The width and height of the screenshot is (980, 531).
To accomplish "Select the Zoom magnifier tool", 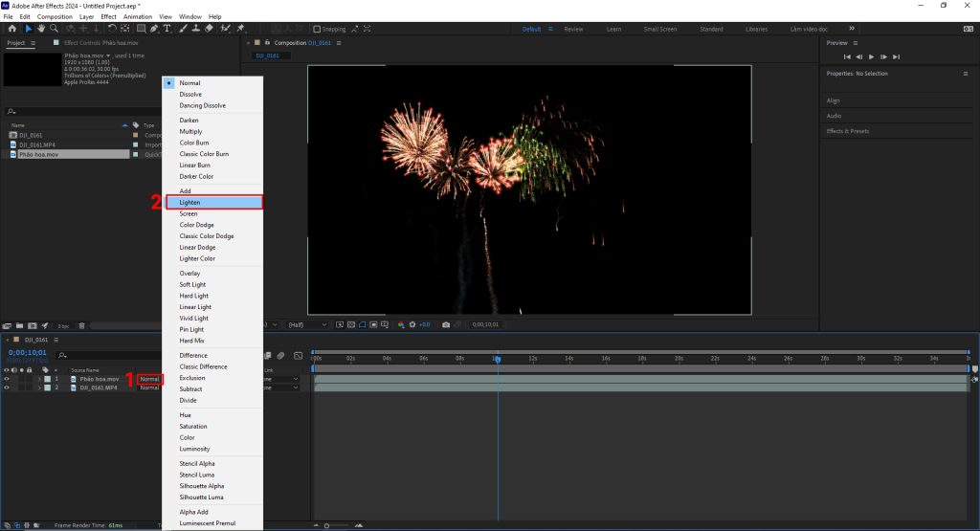I will click(56, 29).
